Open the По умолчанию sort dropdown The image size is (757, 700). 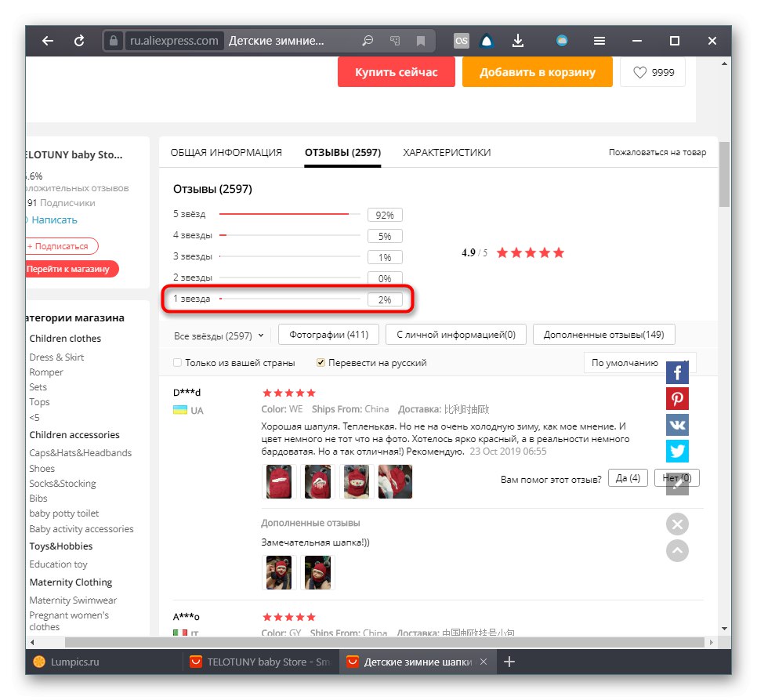[639, 363]
